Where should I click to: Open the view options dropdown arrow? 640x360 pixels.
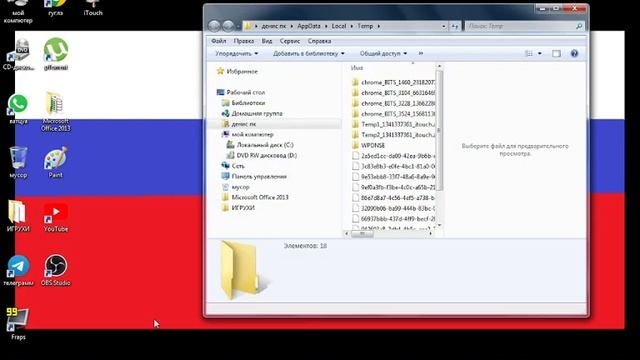540,53
